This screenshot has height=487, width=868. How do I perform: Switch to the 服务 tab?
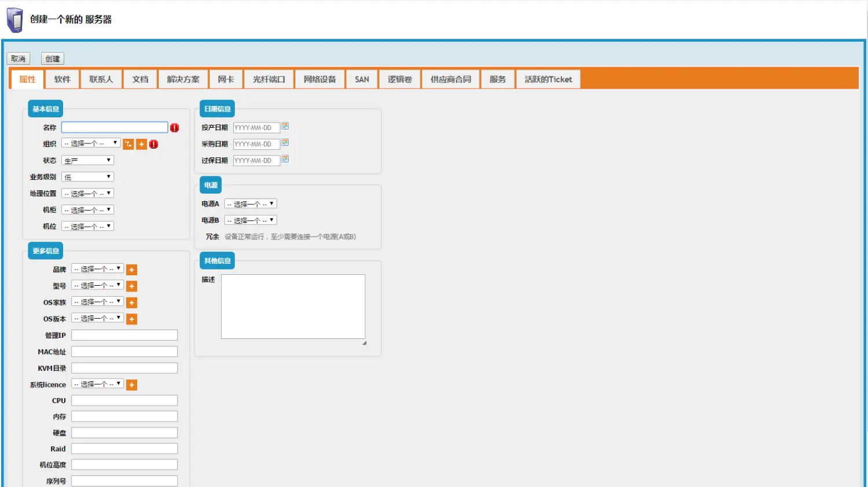click(498, 79)
